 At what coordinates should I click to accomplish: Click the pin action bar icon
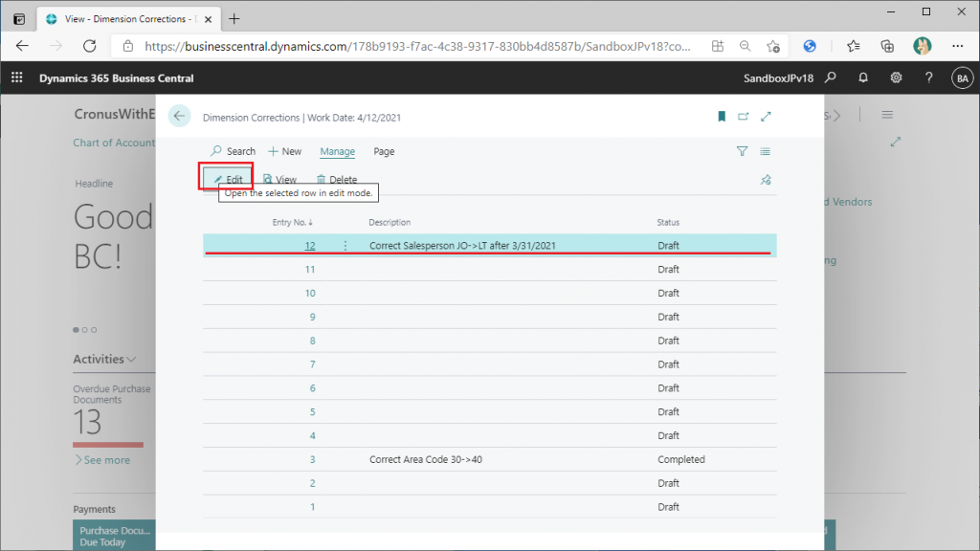(x=765, y=180)
